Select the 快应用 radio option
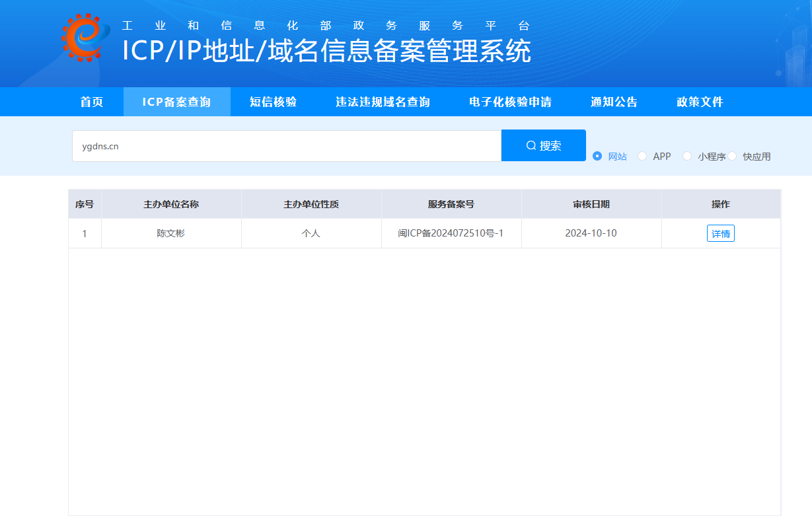Image resolution: width=812 pixels, height=516 pixels. click(x=749, y=157)
